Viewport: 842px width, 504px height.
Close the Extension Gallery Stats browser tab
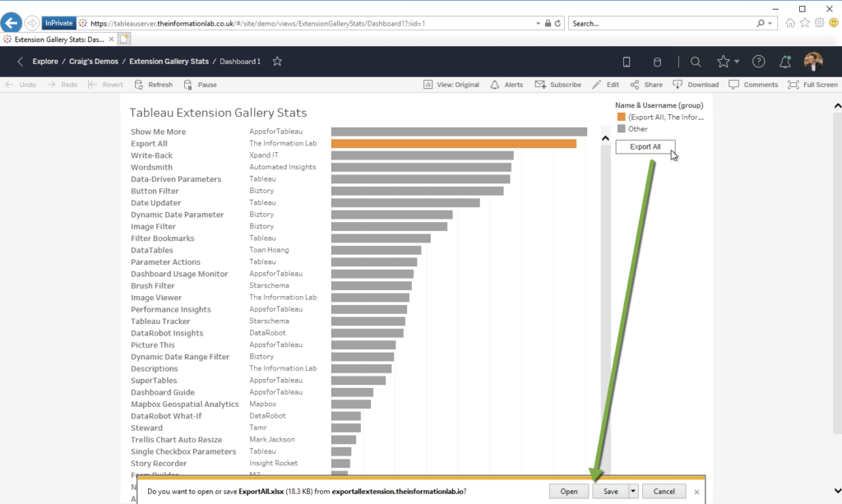pos(111,39)
